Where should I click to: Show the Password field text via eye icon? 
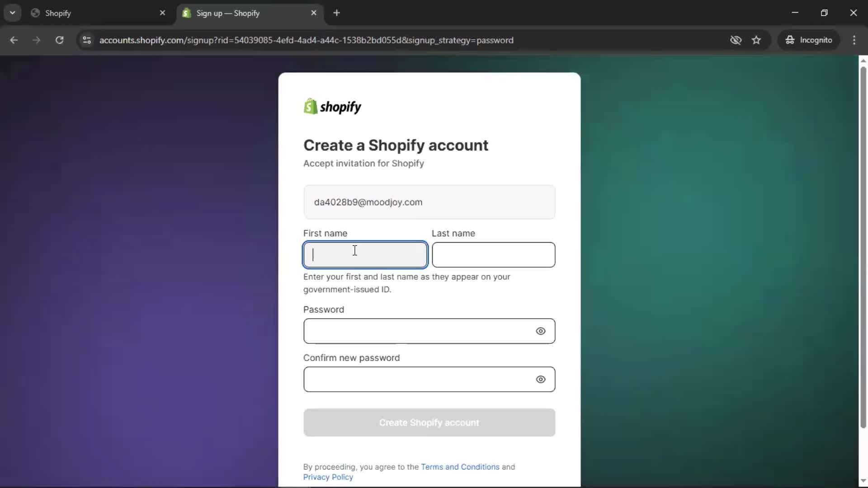[540, 331]
